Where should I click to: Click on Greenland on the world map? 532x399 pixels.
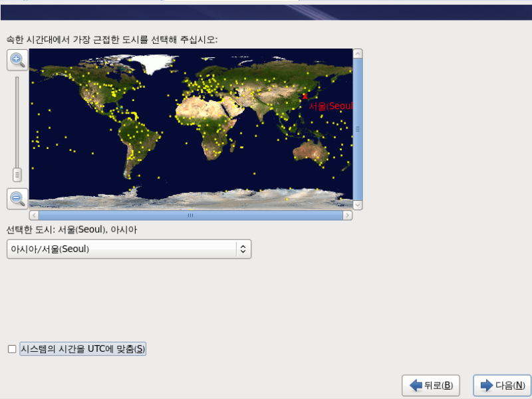tap(154, 64)
